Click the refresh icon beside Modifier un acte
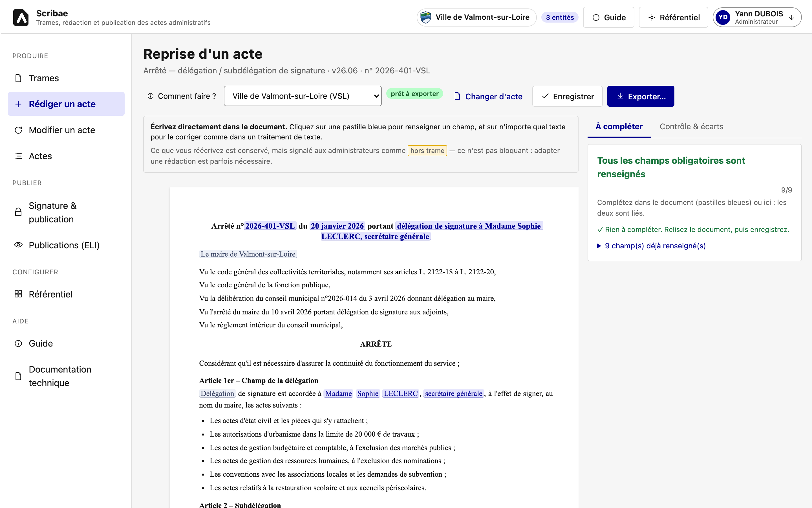This screenshot has height=508, width=812. click(x=18, y=130)
